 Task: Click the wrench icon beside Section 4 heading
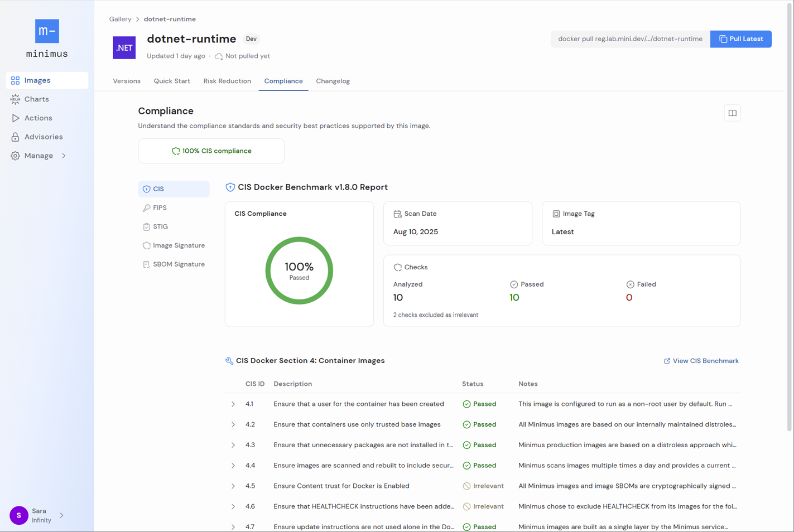coord(229,361)
